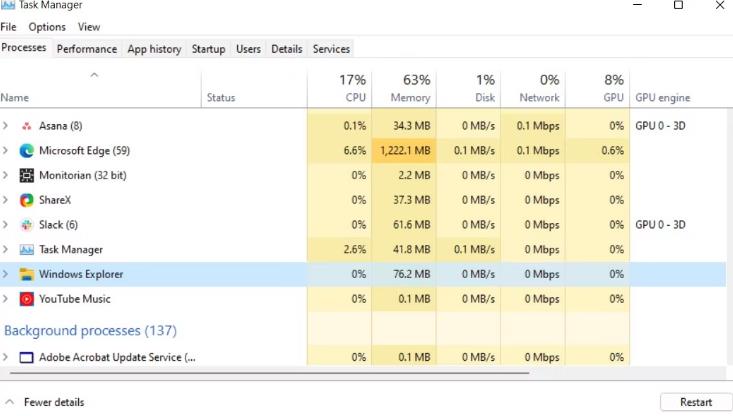Click Asana's GPU 0 - 3D cell

point(660,126)
